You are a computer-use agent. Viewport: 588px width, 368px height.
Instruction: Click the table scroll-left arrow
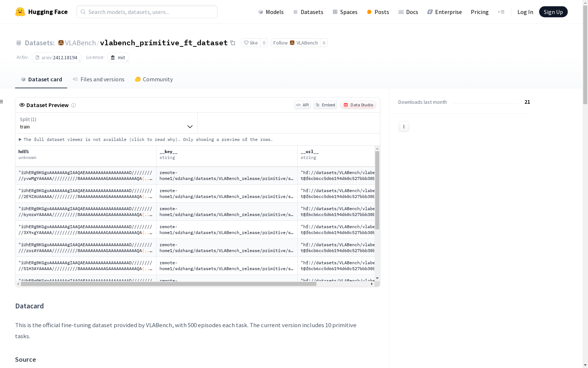click(x=18, y=284)
